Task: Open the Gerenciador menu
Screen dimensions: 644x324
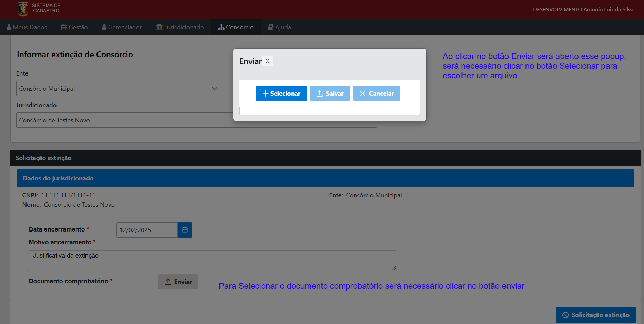Action: pos(122,27)
